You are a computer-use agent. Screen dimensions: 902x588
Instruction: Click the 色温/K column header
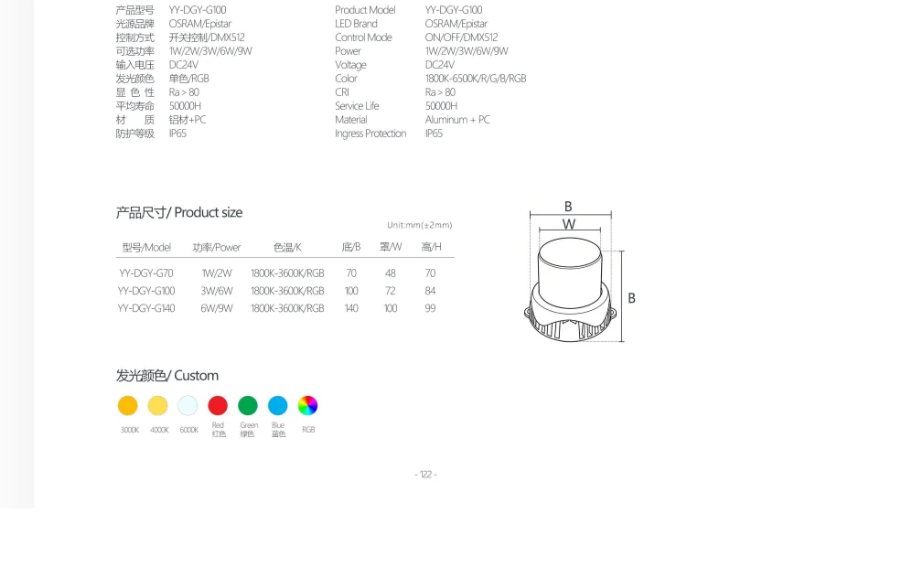click(287, 247)
